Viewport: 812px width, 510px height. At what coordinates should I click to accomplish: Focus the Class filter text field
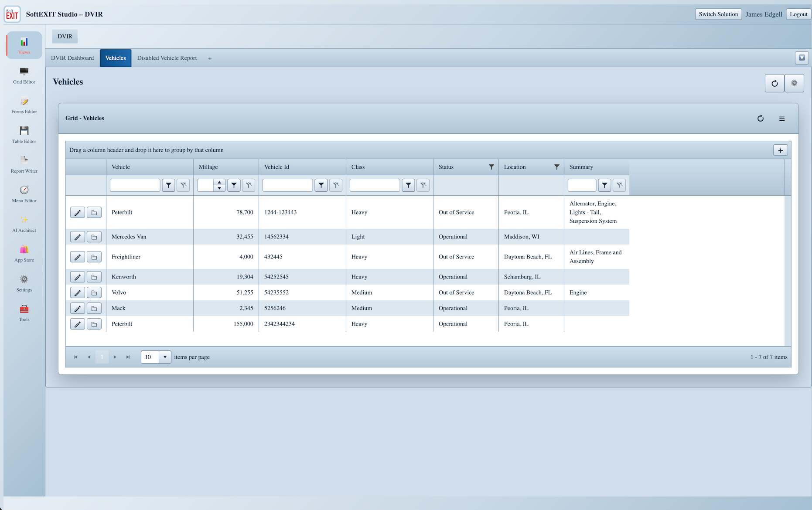(x=375, y=185)
